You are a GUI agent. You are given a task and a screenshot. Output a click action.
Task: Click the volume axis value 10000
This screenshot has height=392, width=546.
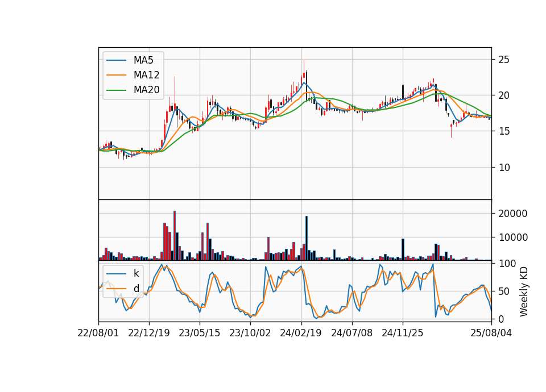[x=513, y=237]
